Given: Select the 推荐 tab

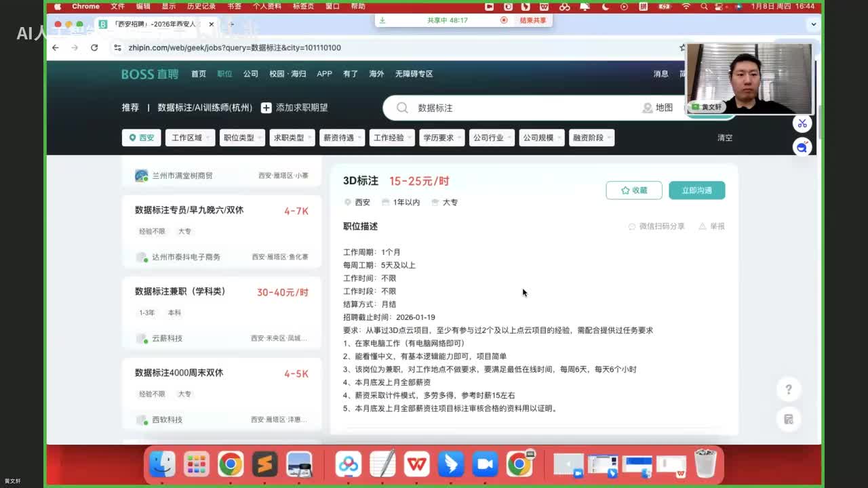Looking at the screenshot, I should click(130, 108).
